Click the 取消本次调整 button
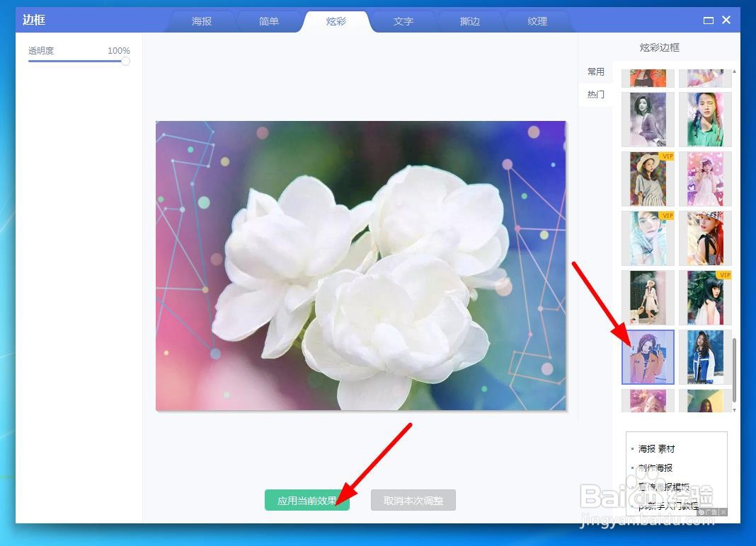This screenshot has width=756, height=546. click(x=413, y=500)
